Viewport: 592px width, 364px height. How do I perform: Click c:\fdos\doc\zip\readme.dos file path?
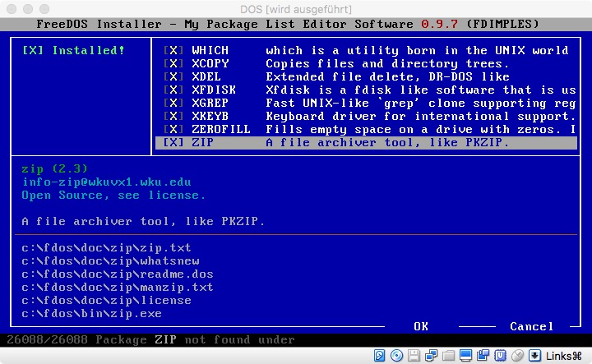[118, 274]
